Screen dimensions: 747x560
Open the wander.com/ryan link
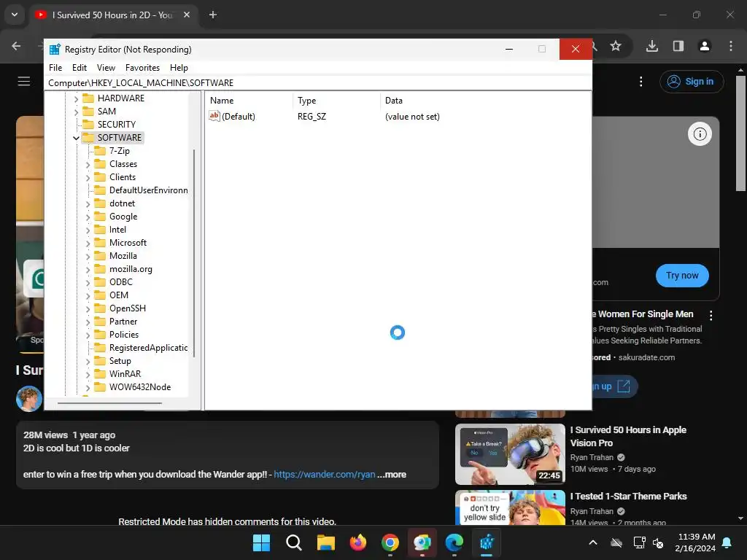[324, 474]
